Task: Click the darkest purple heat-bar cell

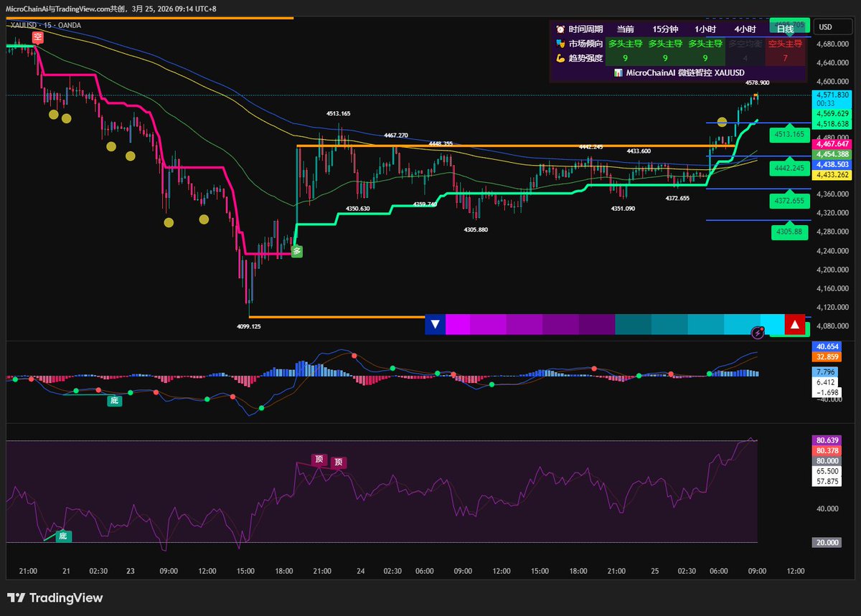Action: 597,324
